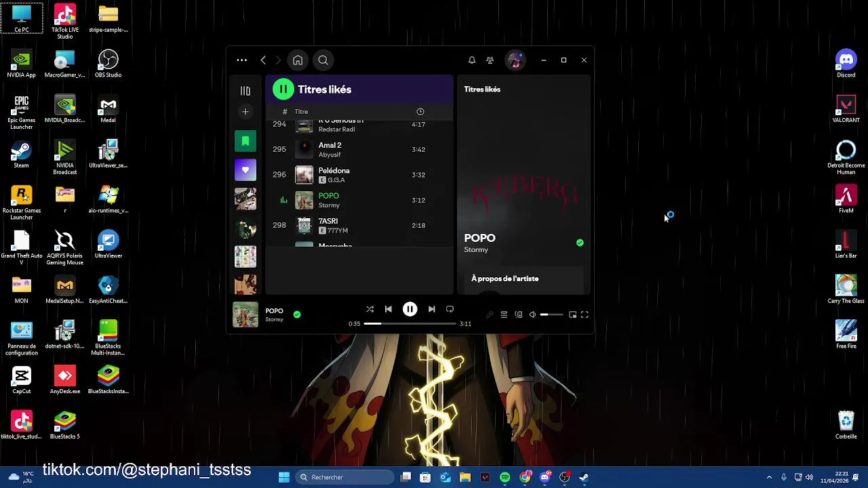Select Rockstar Games Launcher desktop icon

(x=22, y=202)
